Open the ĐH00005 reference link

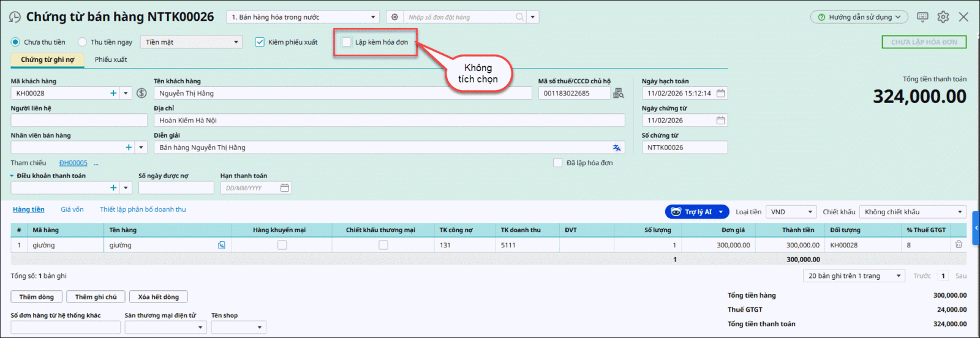73,163
